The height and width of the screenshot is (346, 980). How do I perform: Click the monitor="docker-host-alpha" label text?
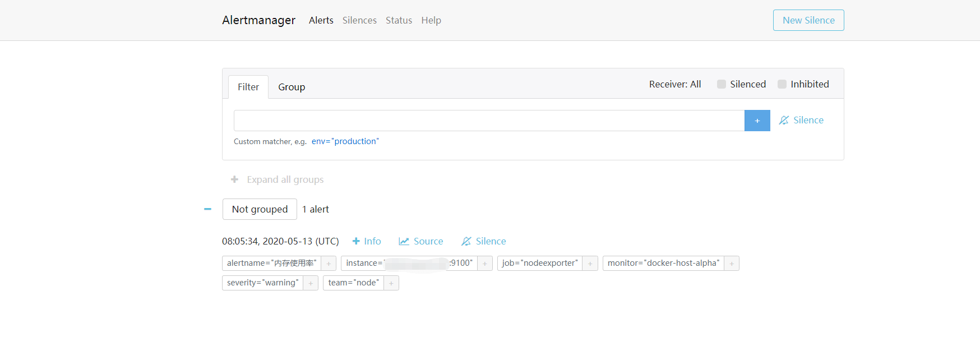(x=664, y=263)
